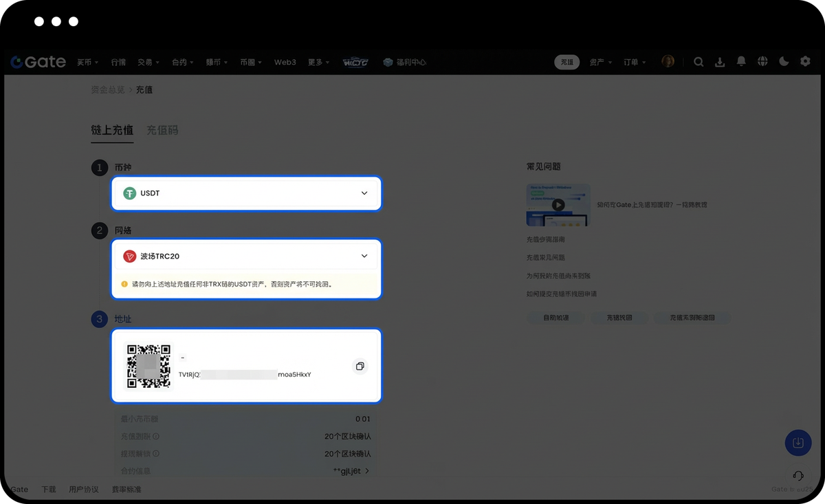The image size is (825, 504).
Task: Switch to the 充值码 tab
Action: tap(162, 130)
